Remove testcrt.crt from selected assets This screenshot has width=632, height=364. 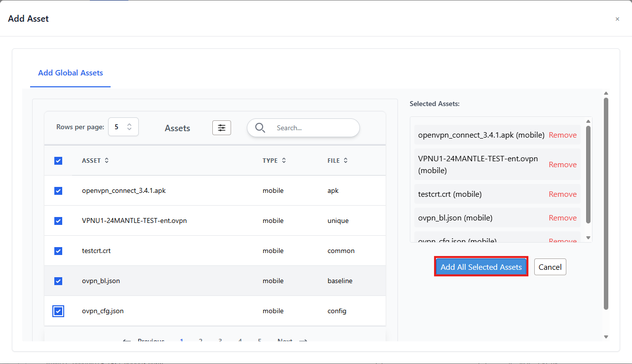point(563,194)
